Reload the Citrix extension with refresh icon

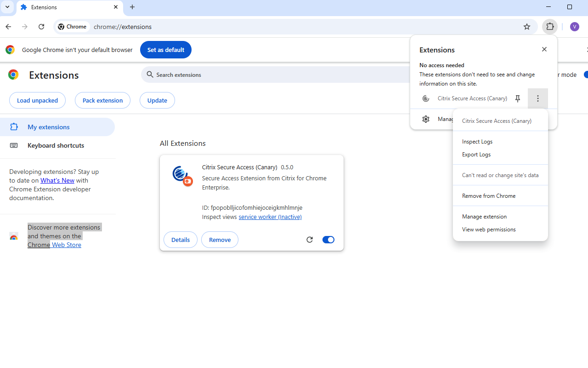pos(310,240)
